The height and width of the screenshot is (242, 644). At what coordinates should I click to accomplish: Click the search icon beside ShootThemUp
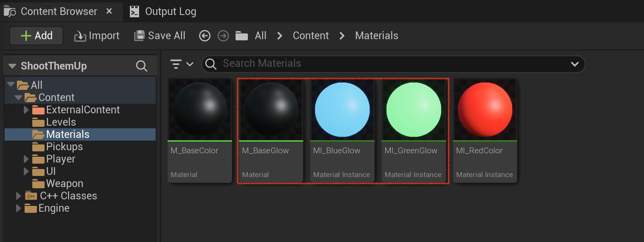pos(141,66)
